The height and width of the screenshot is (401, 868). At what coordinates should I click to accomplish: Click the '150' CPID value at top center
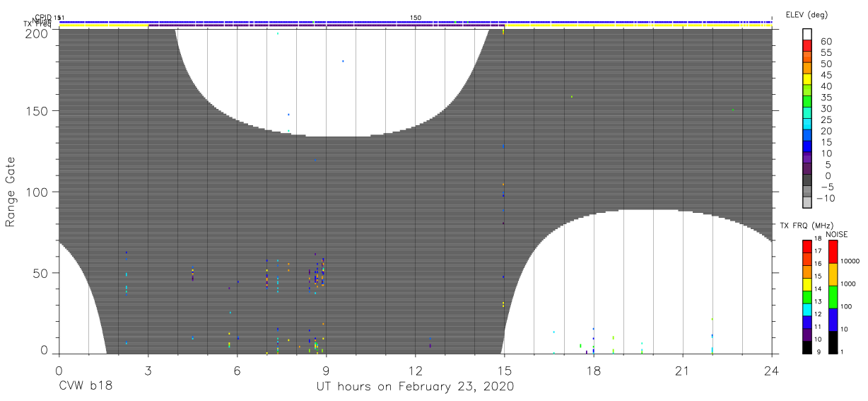416,17
